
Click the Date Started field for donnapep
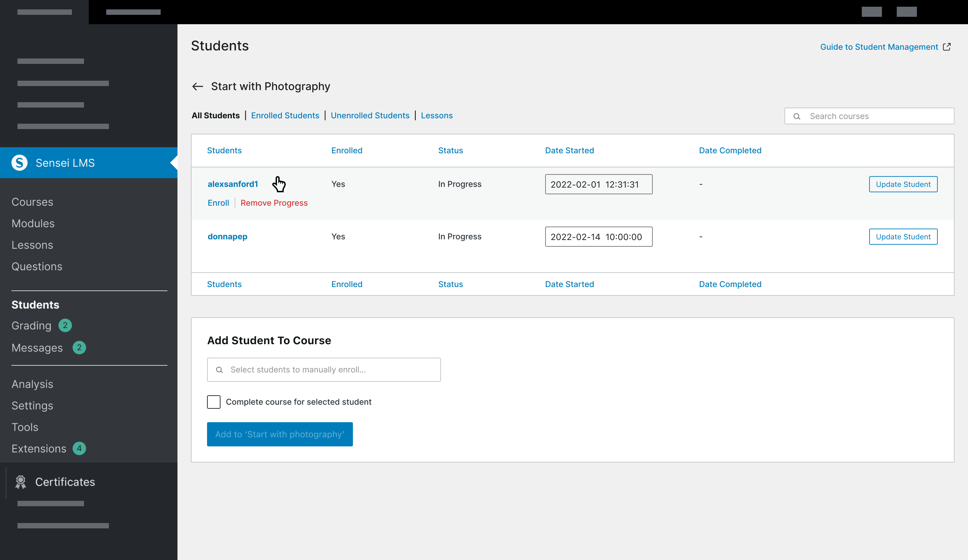[598, 237]
